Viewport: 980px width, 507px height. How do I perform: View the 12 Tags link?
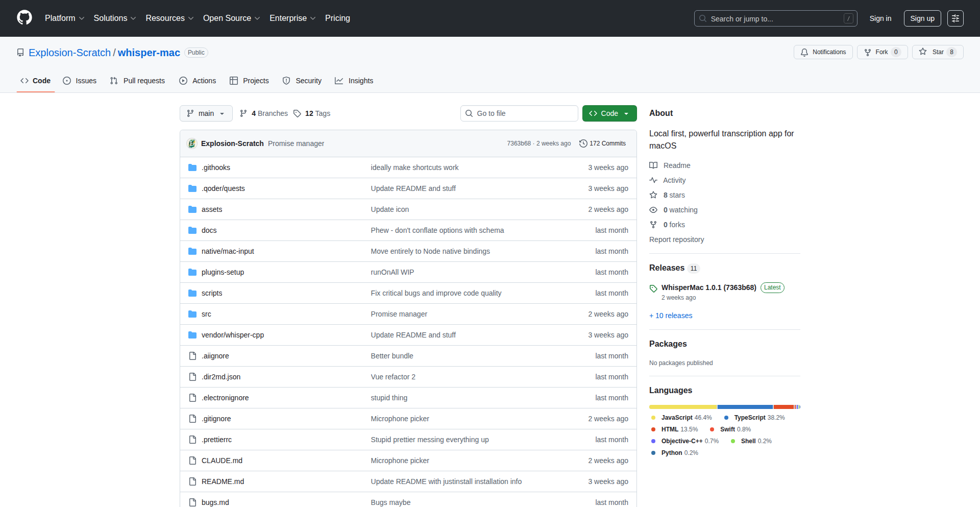(312, 113)
